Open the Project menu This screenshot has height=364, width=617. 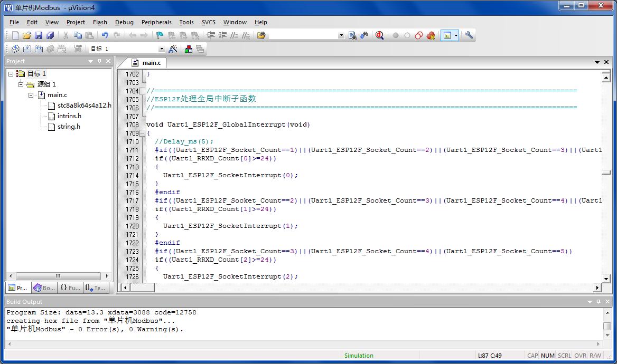click(x=76, y=22)
